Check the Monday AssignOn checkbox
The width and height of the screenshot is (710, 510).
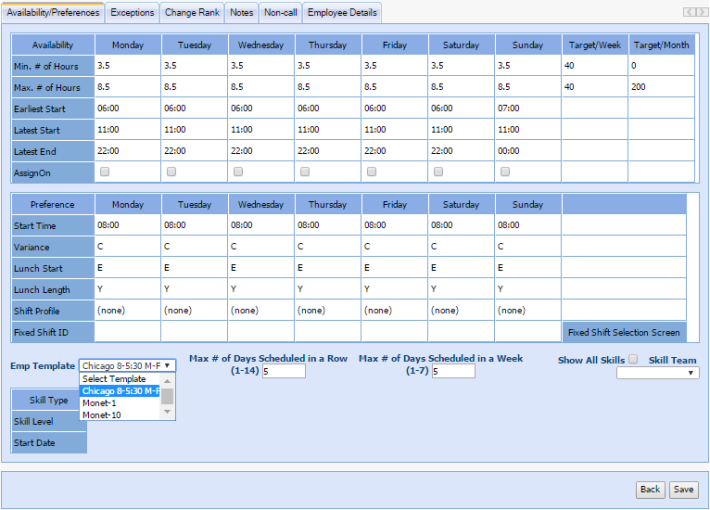click(105, 172)
